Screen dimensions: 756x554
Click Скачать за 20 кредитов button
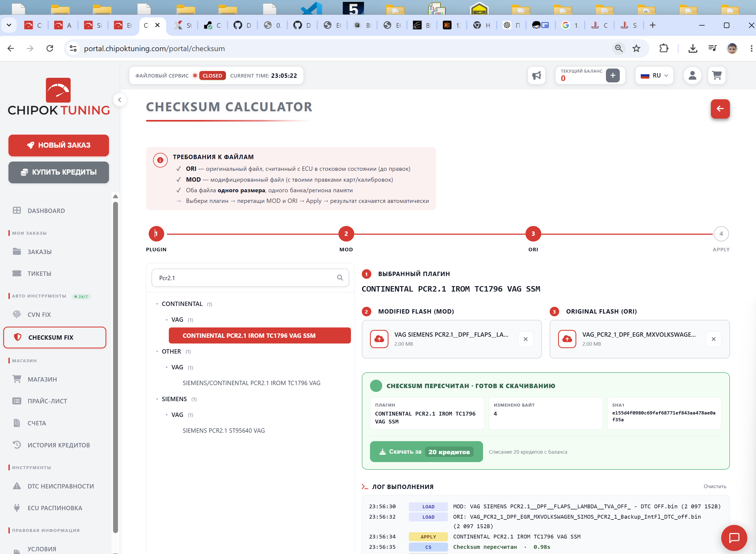426,452
